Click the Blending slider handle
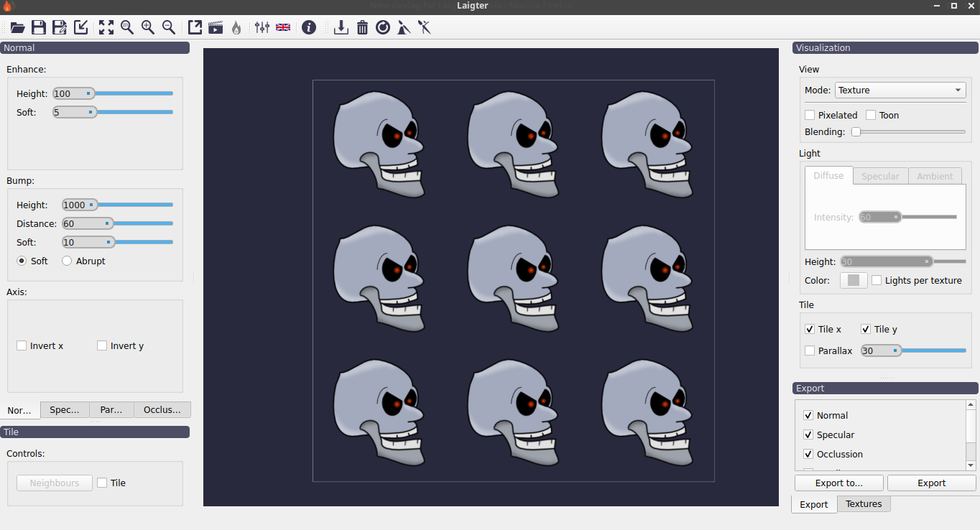Screen dimensions: 980x530 pyautogui.click(x=856, y=131)
